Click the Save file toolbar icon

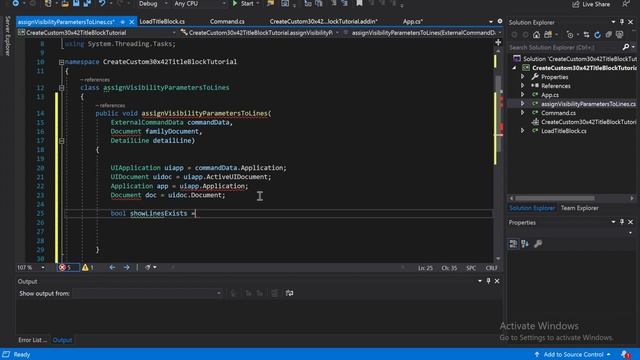tap(76, 4)
